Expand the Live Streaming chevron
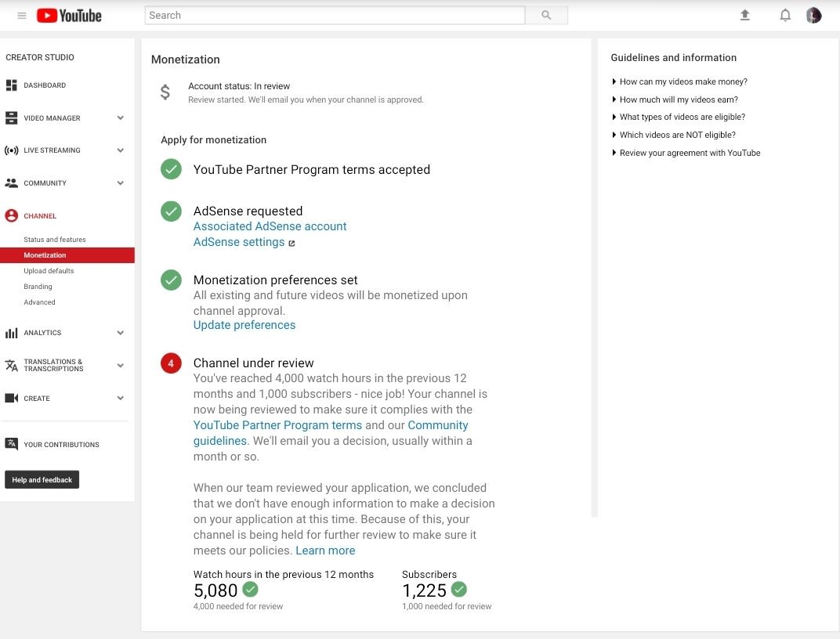840x639 pixels. 121,150
